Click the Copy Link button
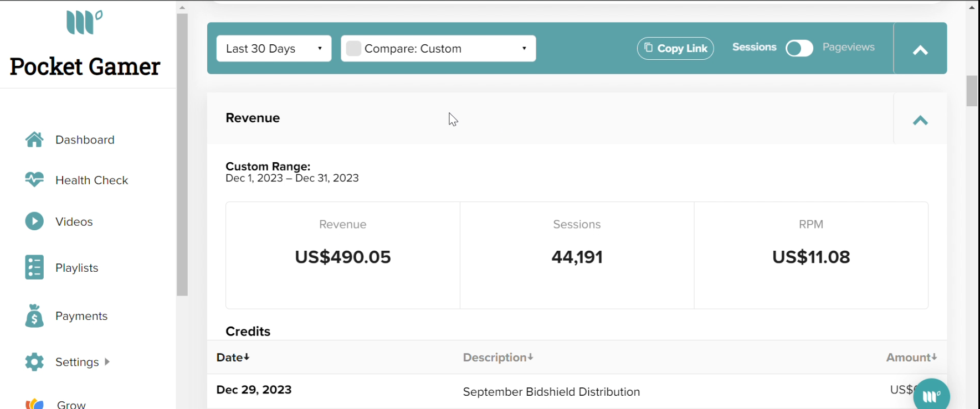Viewport: 980px width, 409px height. click(675, 48)
